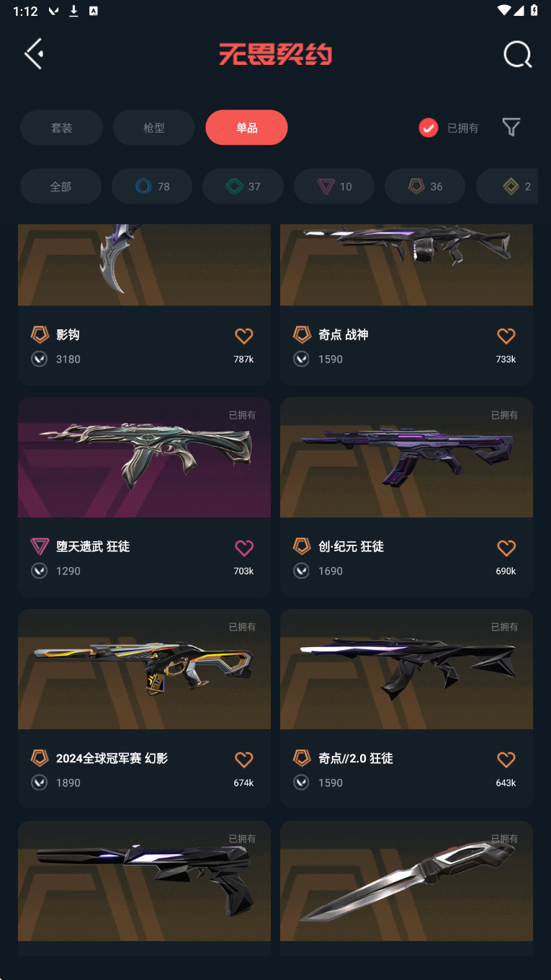551x980 pixels.
Task: Tap heart icon for 创·纪元 狂徒
Action: coord(506,548)
